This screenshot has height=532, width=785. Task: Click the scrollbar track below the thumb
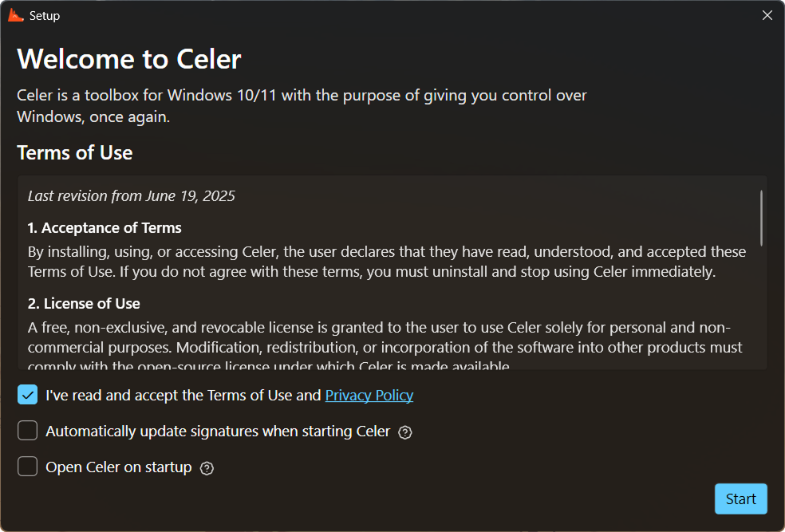(x=761, y=311)
